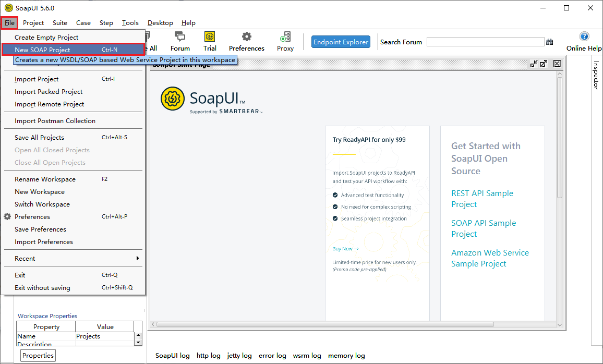Choose Rename Workspace
This screenshot has height=364, width=603.
[x=73, y=179]
